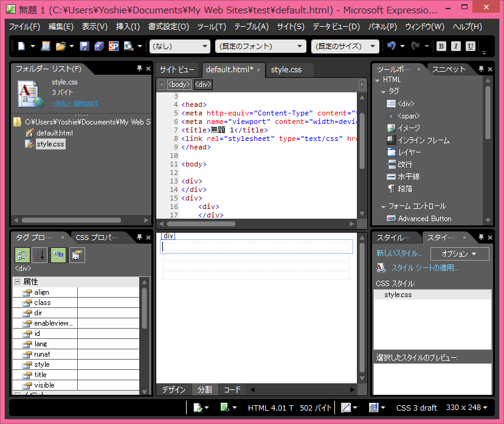Select default.html in the folder list
The width and height of the screenshot is (504, 424).
pos(54,133)
